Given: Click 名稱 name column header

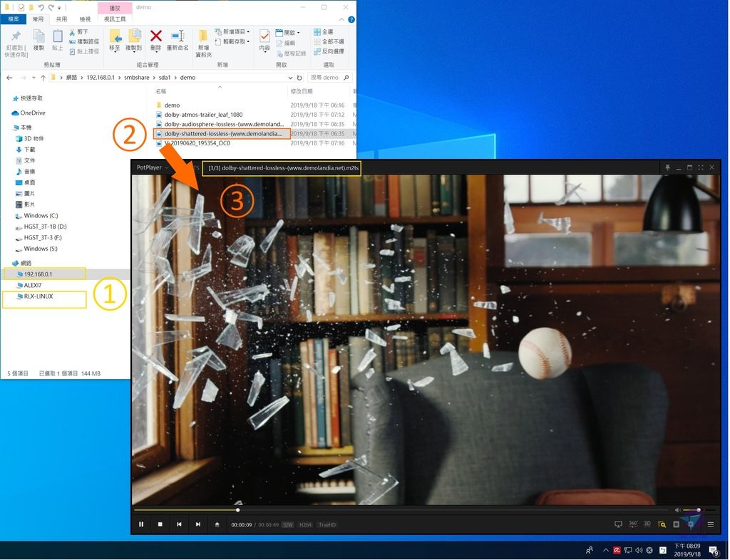Looking at the screenshot, I should [x=161, y=91].
